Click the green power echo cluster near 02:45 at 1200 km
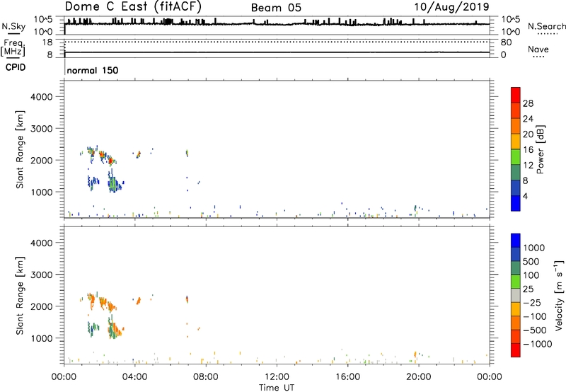Image resolution: width=566 pixels, height=392 pixels. 113,184
